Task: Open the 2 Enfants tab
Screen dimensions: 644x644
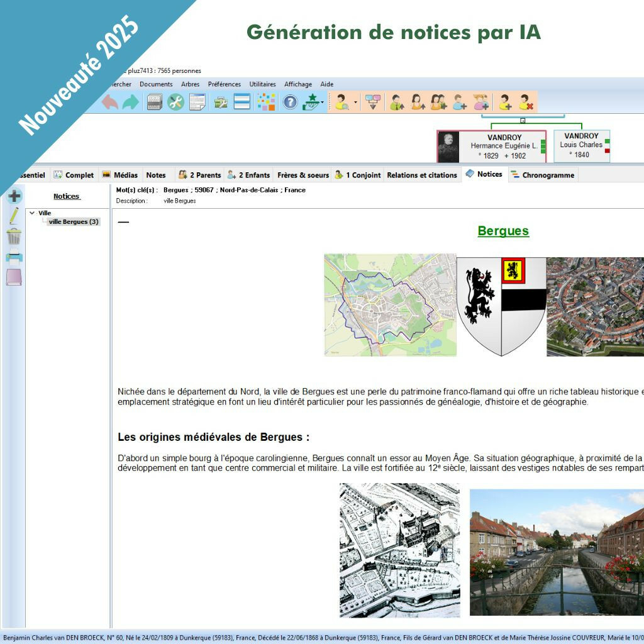Action: point(248,175)
